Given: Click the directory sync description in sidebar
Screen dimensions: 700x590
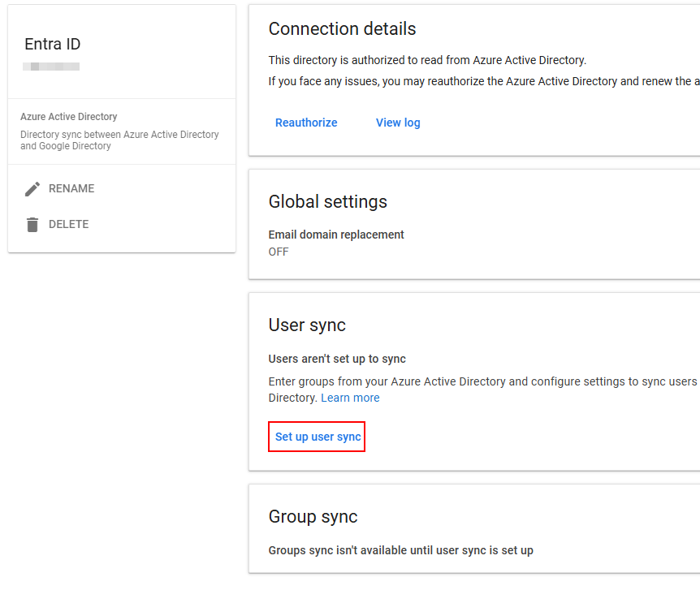Looking at the screenshot, I should tap(119, 140).
